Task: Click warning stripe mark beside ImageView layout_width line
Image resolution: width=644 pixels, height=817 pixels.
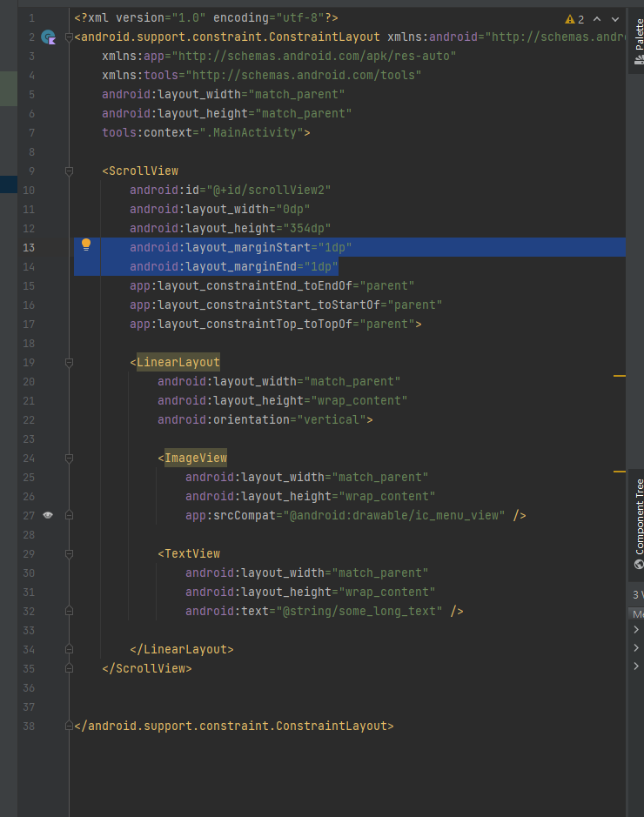Action: point(620,472)
